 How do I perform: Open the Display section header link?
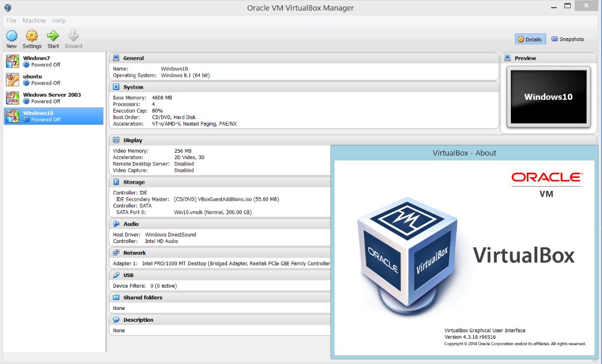(x=132, y=140)
